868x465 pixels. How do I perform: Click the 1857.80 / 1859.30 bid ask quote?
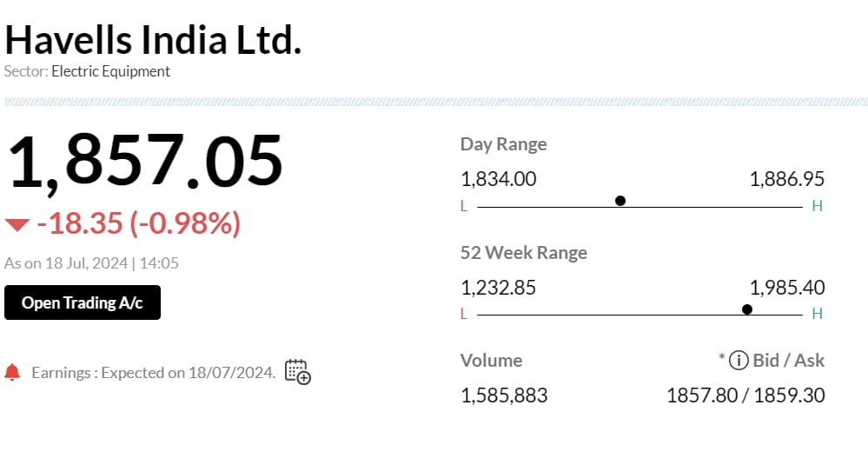745,395
